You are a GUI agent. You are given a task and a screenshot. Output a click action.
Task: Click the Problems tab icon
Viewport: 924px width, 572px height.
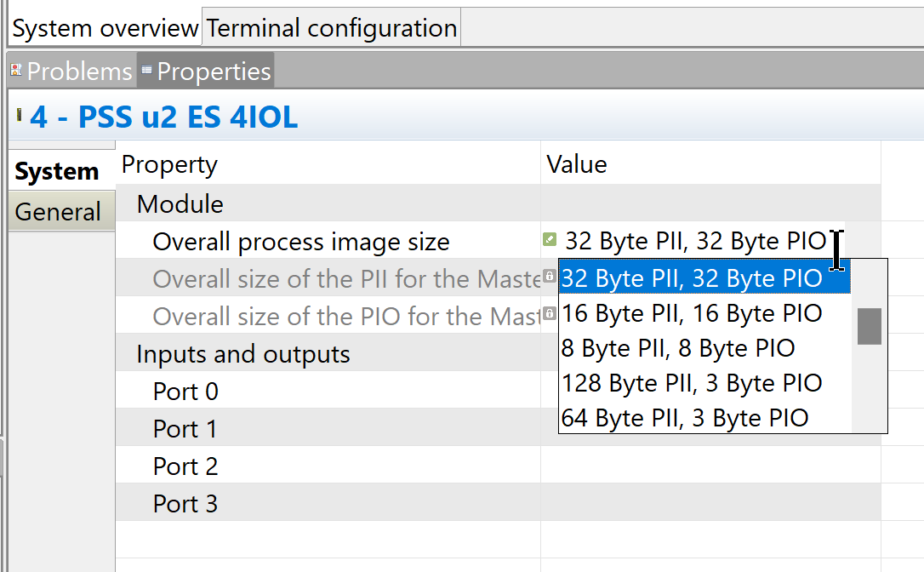(16, 70)
